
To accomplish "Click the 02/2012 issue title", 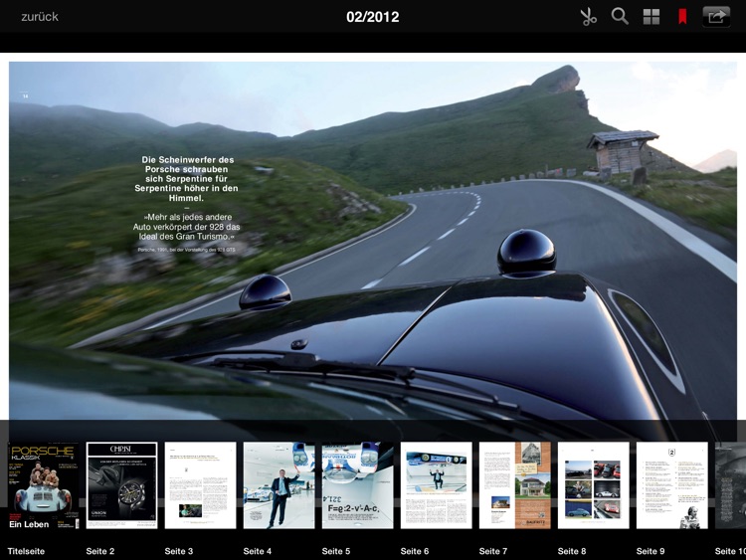I will 373,17.
